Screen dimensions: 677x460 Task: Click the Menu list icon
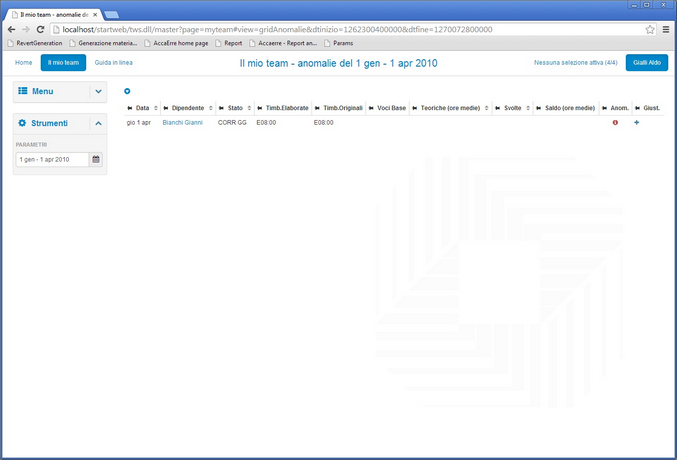22,91
